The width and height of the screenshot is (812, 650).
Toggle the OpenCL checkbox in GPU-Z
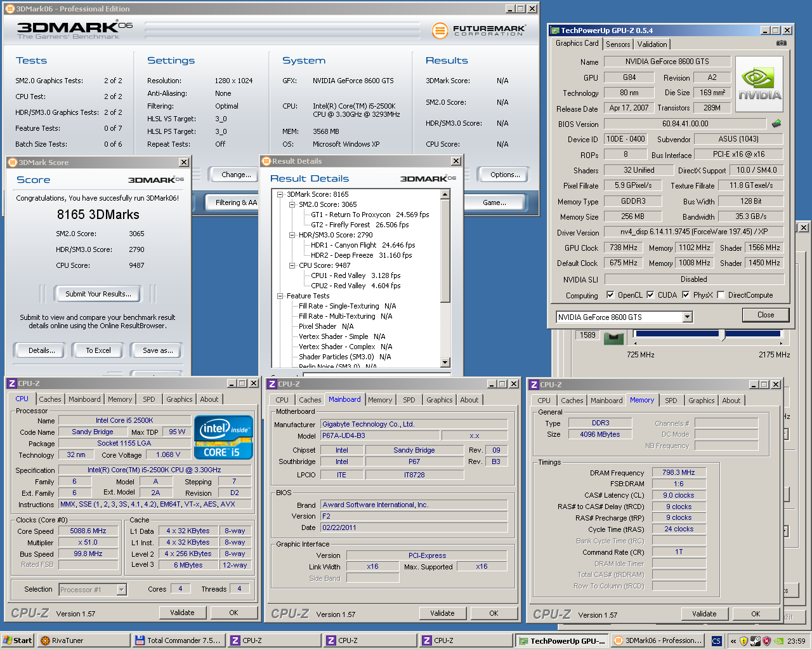tap(610, 295)
